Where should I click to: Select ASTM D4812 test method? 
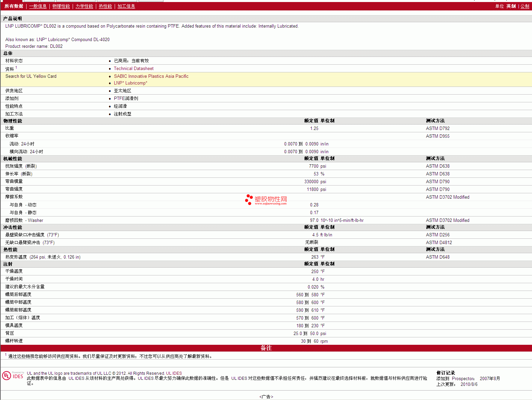[439, 242]
